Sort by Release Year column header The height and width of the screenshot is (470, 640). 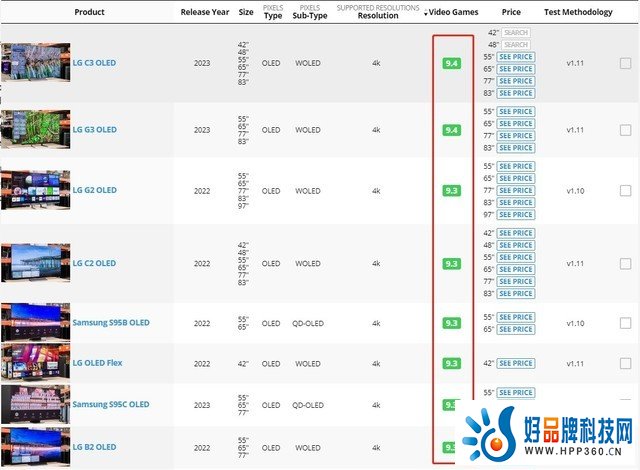point(205,12)
